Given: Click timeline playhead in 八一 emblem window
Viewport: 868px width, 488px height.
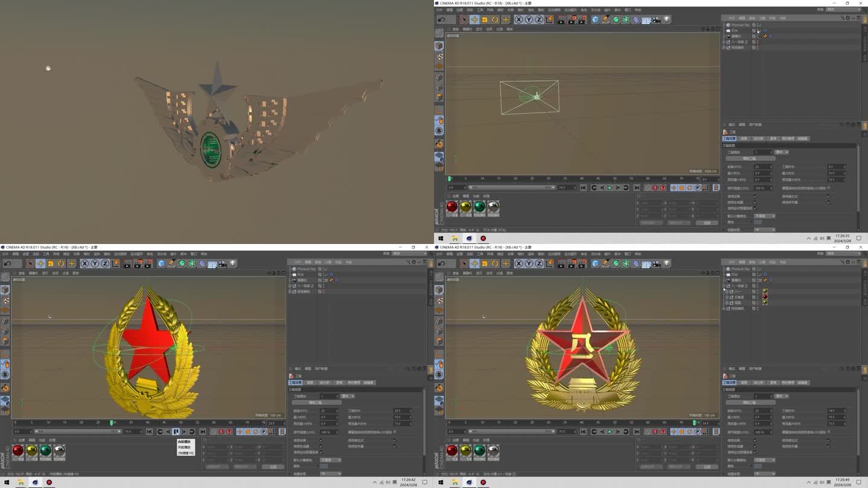Looking at the screenshot, I should point(695,423).
